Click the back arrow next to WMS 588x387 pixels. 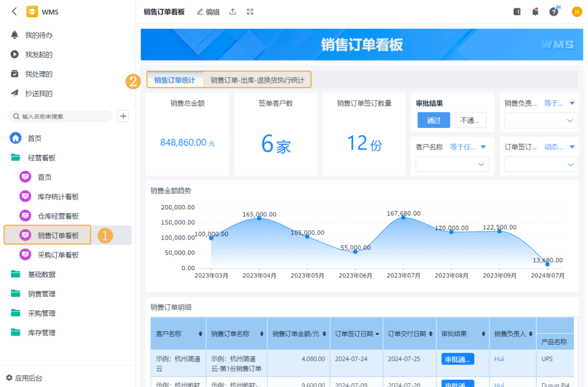[14, 11]
